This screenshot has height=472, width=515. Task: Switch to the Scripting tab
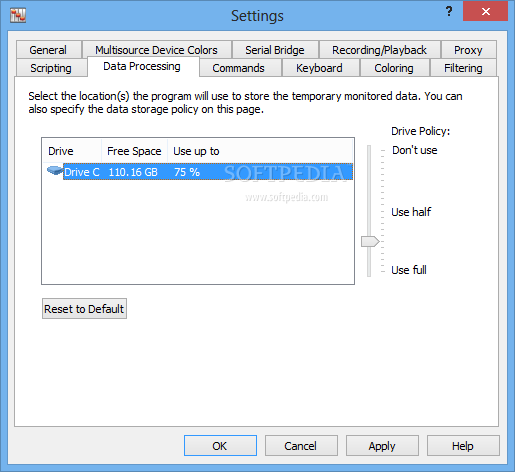point(51,68)
